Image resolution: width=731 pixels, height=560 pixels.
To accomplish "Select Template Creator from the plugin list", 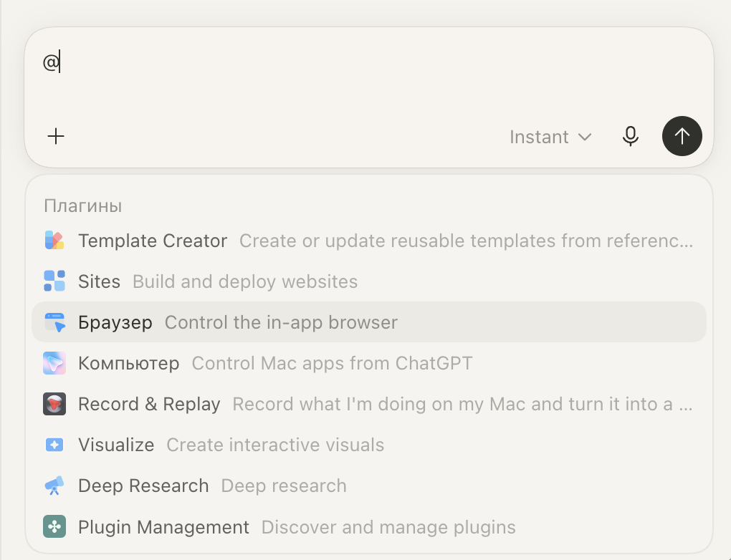I will [369, 241].
